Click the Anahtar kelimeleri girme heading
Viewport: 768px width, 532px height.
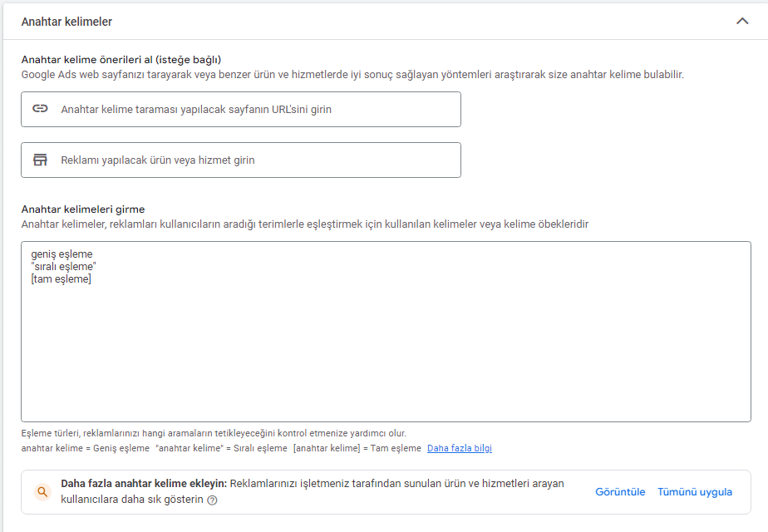click(x=83, y=209)
